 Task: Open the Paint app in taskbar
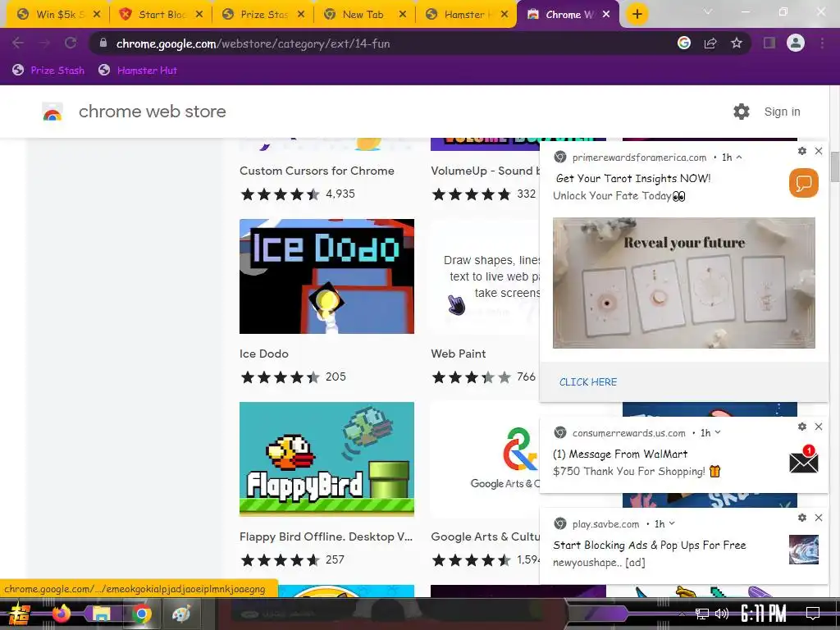[181, 614]
